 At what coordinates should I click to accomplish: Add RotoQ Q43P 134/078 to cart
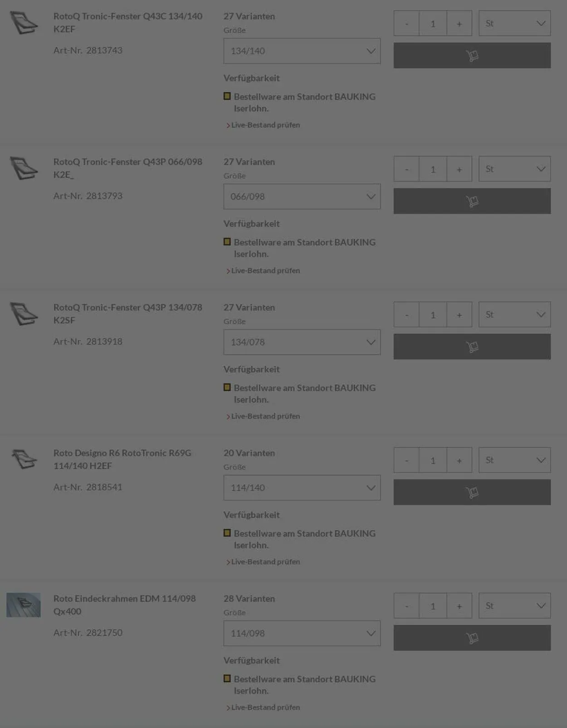point(472,347)
